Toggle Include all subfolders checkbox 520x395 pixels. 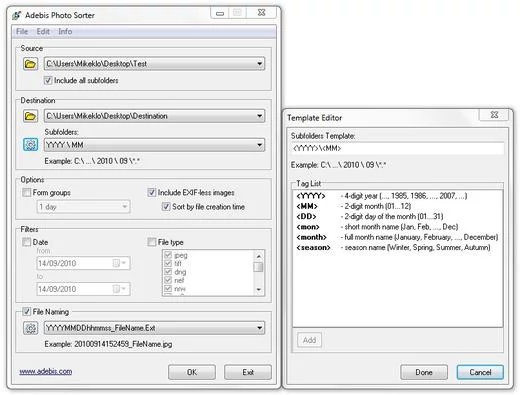(x=48, y=80)
